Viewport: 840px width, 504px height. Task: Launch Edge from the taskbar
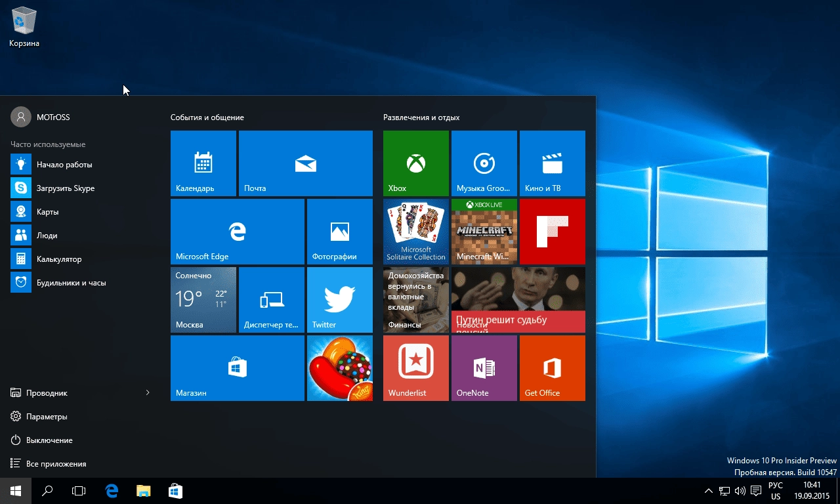point(112,491)
